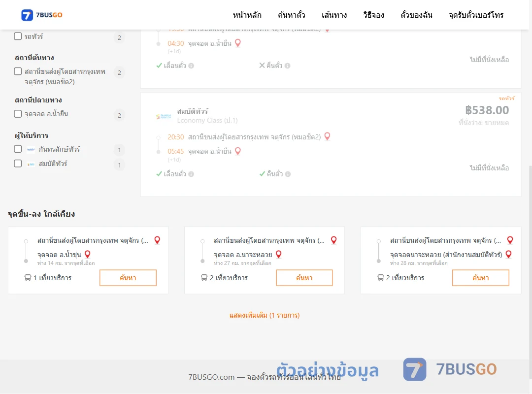Click ค้นหา button for อ.น้ำขุ่น route
Screen dimensions: 532x394
(x=128, y=278)
